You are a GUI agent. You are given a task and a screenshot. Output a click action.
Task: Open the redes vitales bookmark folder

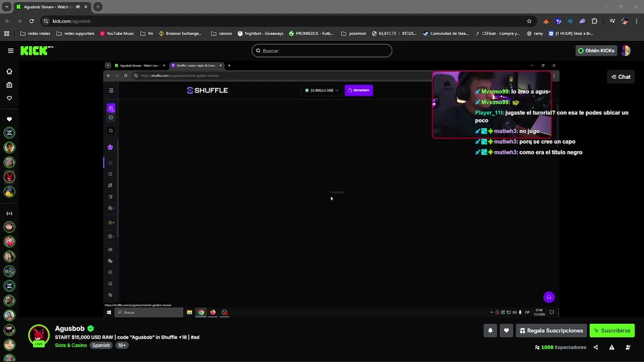(35, 34)
